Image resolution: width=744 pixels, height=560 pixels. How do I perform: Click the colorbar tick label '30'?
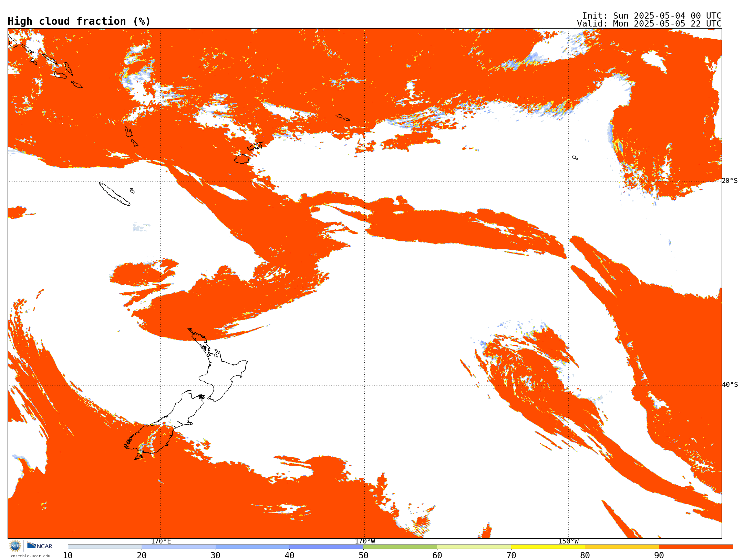tap(216, 556)
